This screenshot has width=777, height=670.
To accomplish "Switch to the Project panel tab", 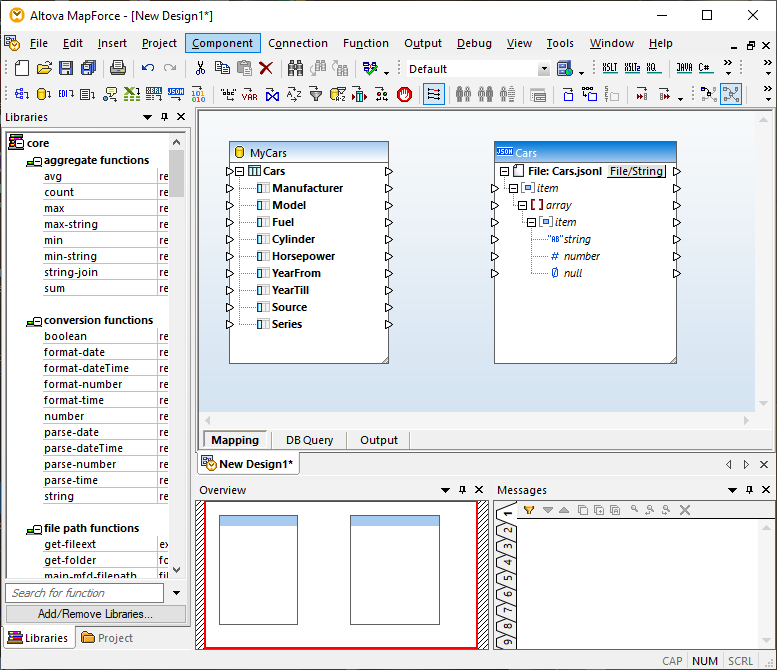I will 106,638.
